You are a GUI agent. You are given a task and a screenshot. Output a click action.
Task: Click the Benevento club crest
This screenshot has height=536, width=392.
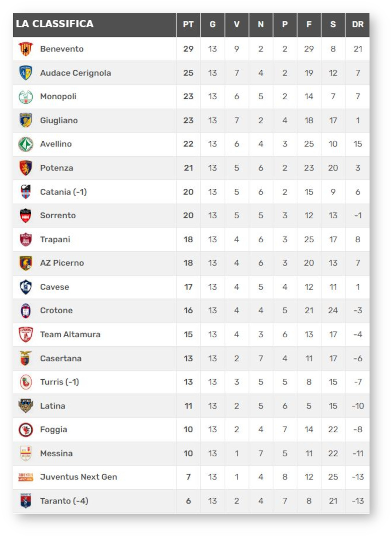[26, 49]
